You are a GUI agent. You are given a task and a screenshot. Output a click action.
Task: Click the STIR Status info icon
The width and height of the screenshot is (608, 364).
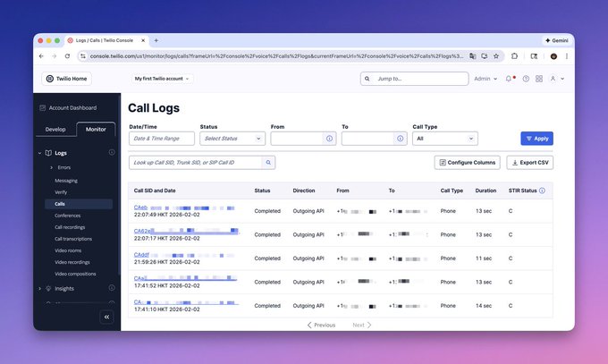(542, 190)
